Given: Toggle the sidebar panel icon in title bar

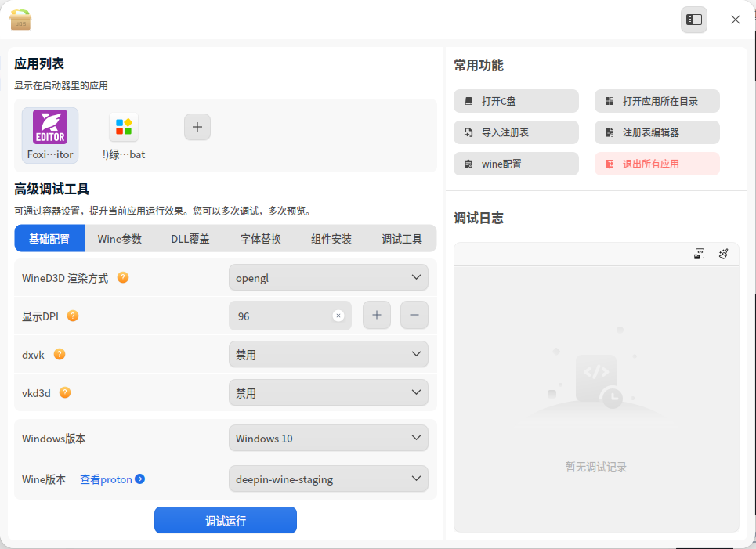Looking at the screenshot, I should coord(694,20).
